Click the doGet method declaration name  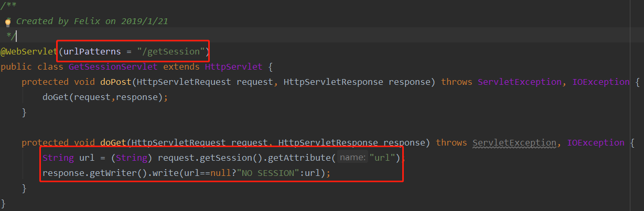pos(113,142)
